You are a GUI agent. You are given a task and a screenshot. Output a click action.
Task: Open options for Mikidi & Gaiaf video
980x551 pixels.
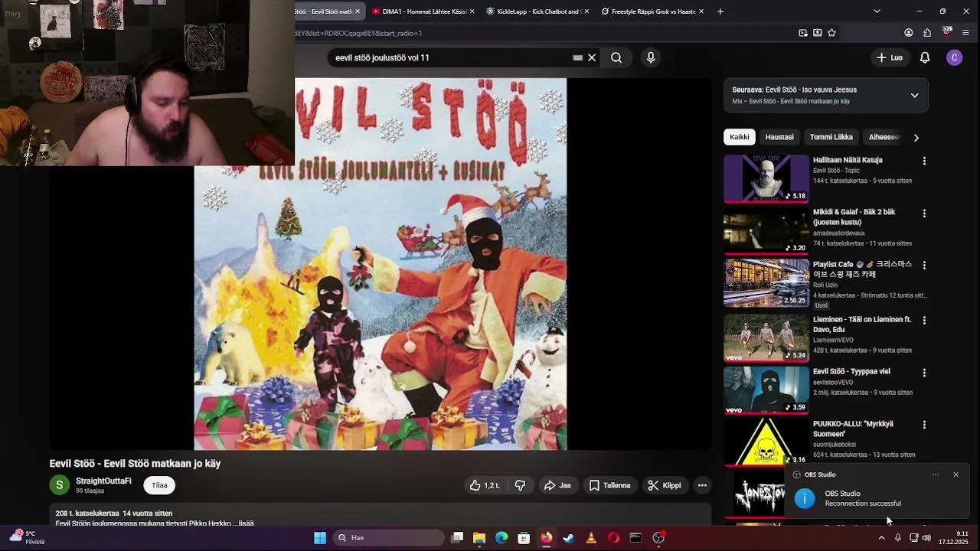tap(924, 213)
